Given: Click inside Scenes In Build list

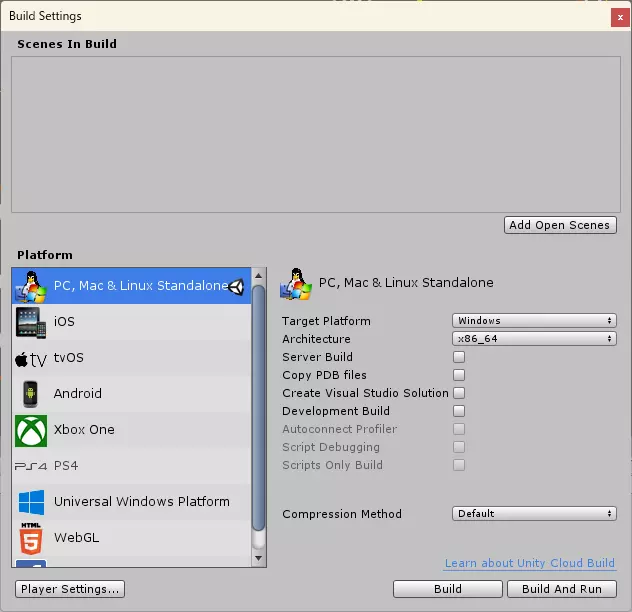Looking at the screenshot, I should [x=316, y=134].
